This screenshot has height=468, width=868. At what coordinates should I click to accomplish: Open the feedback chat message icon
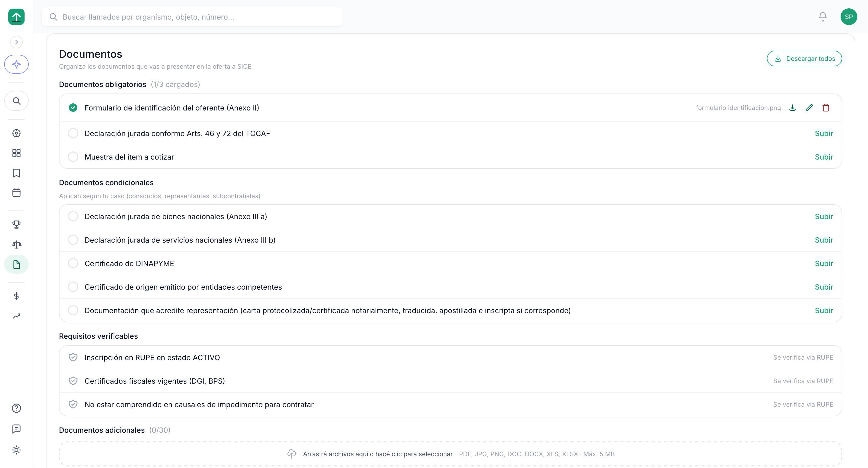point(16,429)
